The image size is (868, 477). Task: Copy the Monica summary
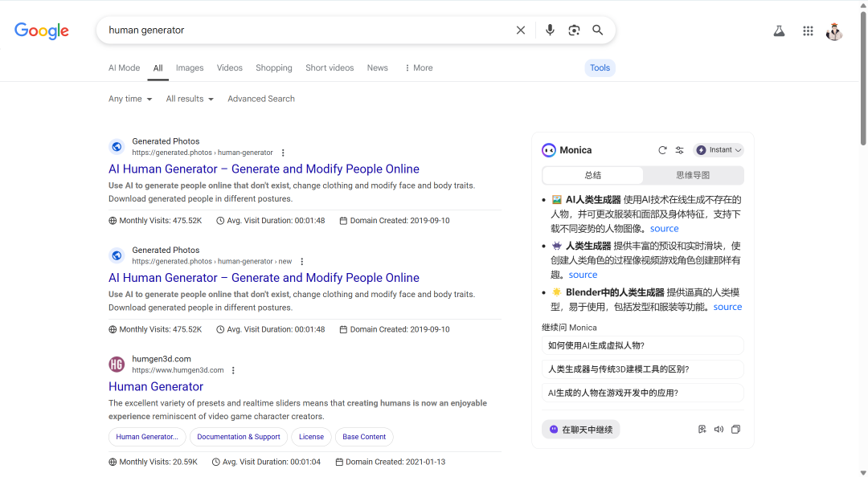point(735,430)
